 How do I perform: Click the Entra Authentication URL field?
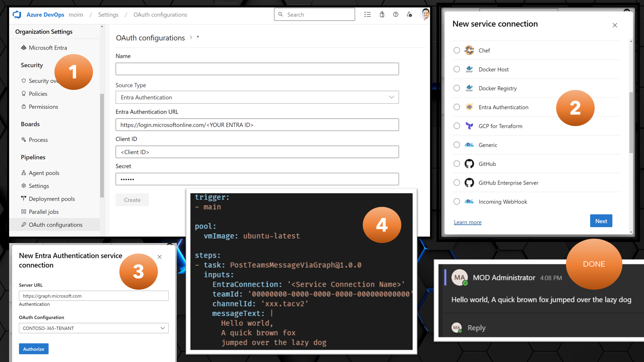(x=257, y=125)
